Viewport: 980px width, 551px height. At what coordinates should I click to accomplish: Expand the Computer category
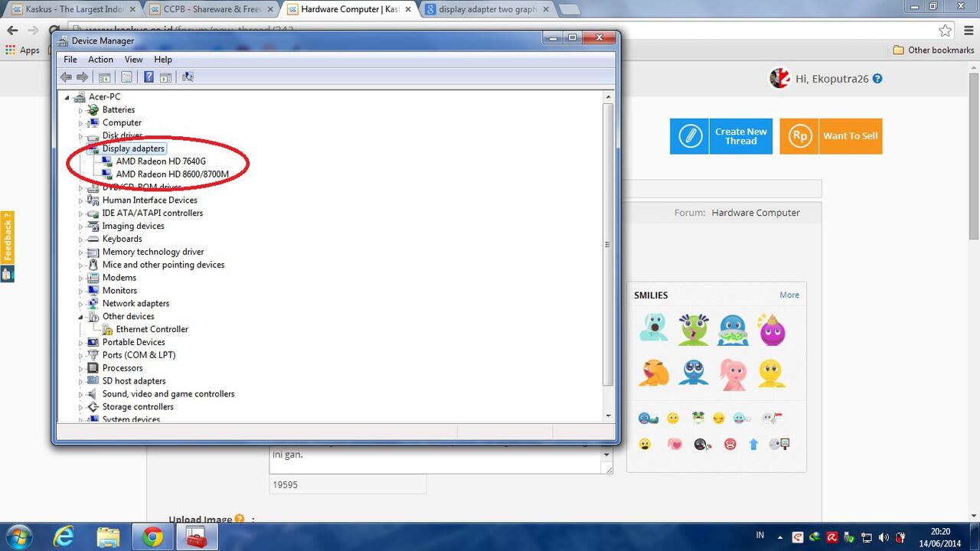[80, 122]
